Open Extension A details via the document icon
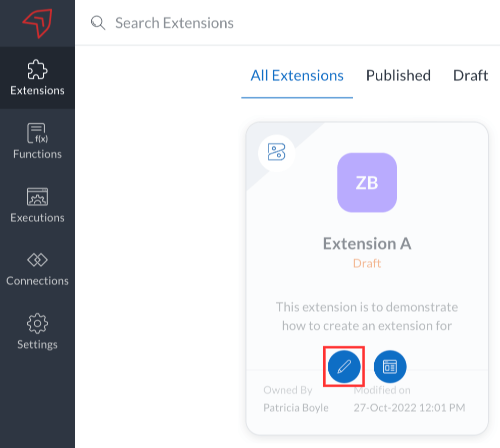Viewport: 500px width, 448px height. pos(390,366)
